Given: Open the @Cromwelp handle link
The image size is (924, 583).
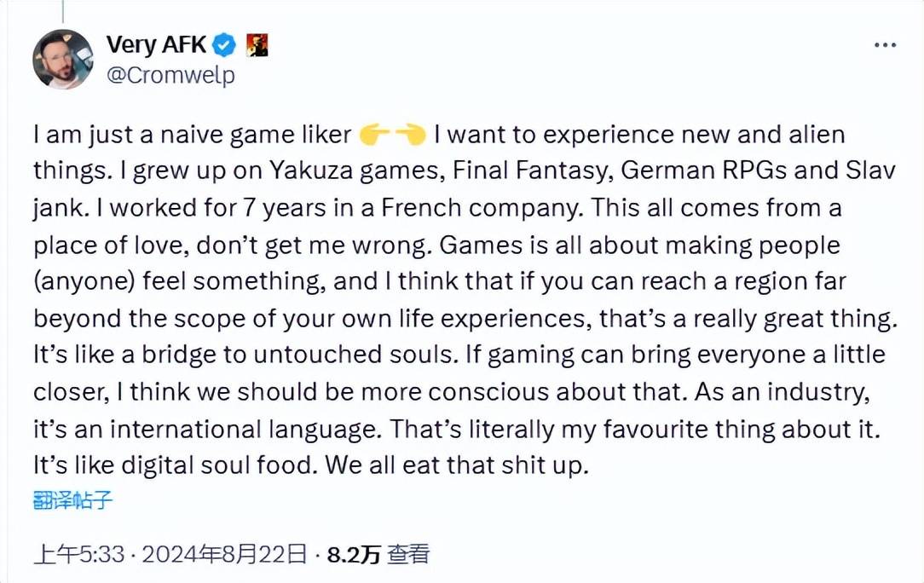Looking at the screenshot, I should pyautogui.click(x=170, y=76).
